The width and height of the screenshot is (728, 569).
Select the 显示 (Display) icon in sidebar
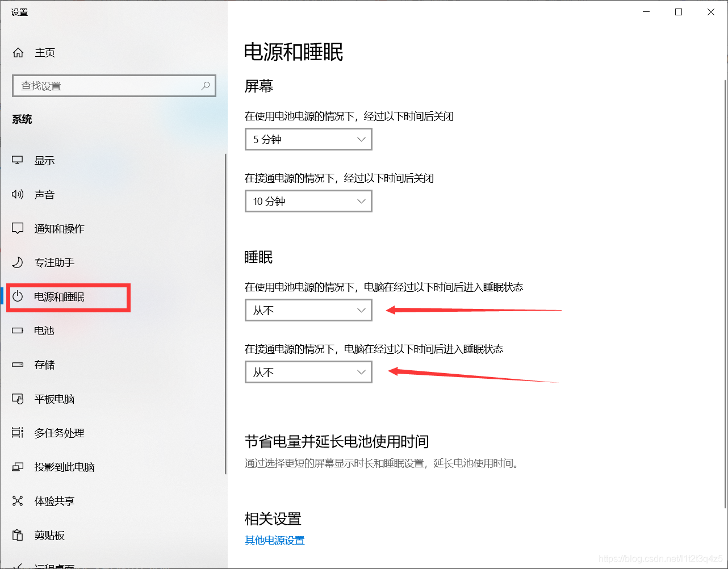click(18, 160)
